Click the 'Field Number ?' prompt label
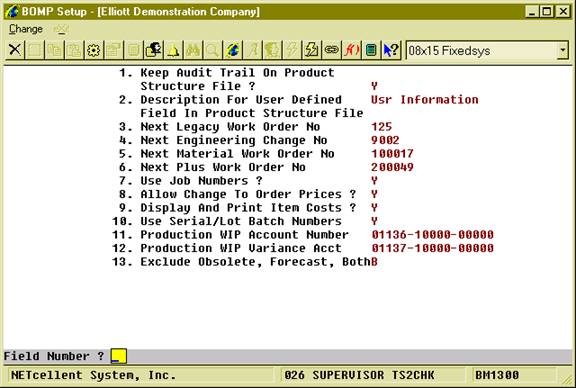This screenshot has height=388, width=576. (54, 356)
